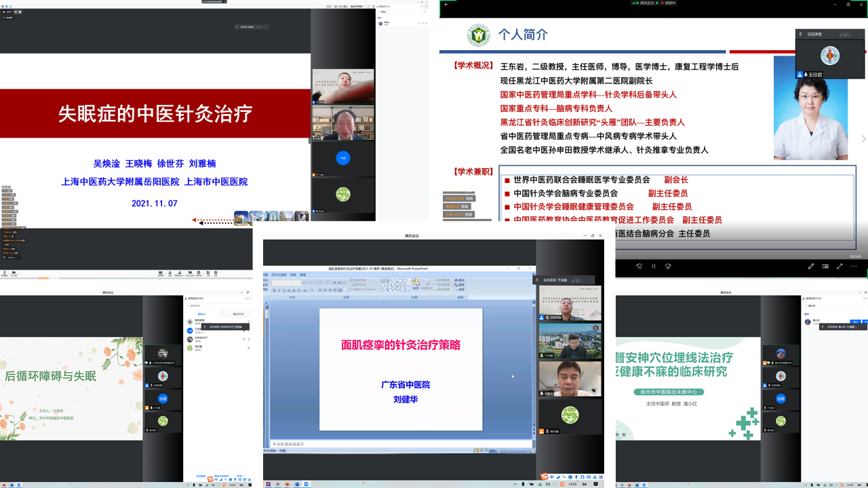Click Sogou input method icon above 14:03 clock

click(544, 476)
